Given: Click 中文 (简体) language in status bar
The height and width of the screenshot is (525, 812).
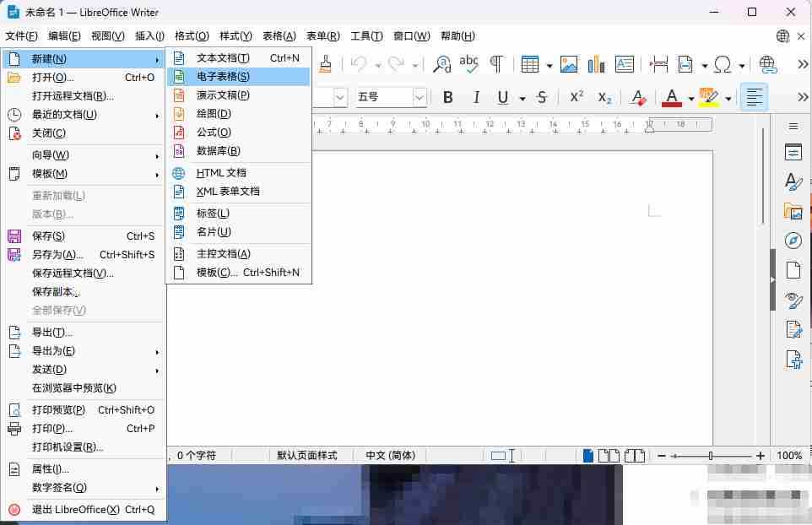Looking at the screenshot, I should [390, 455].
